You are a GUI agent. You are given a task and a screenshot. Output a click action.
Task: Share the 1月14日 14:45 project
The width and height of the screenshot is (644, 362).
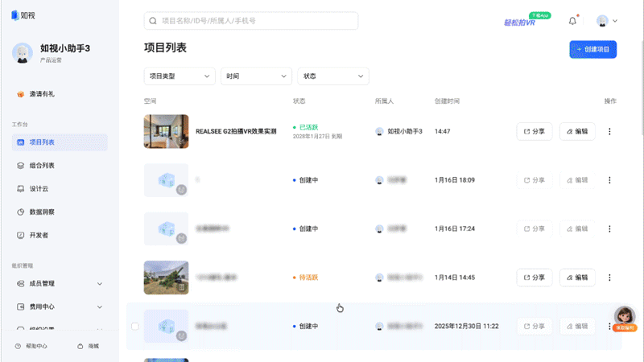[535, 278]
